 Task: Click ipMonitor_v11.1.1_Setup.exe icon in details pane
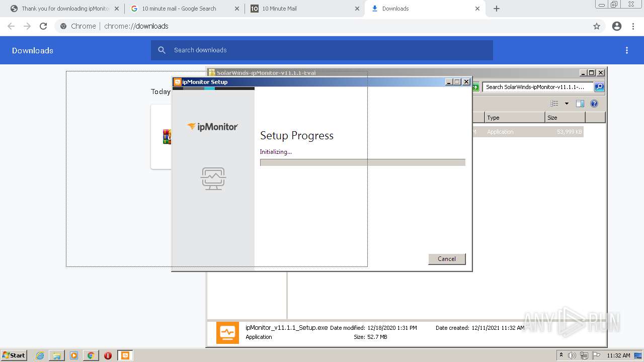click(227, 332)
